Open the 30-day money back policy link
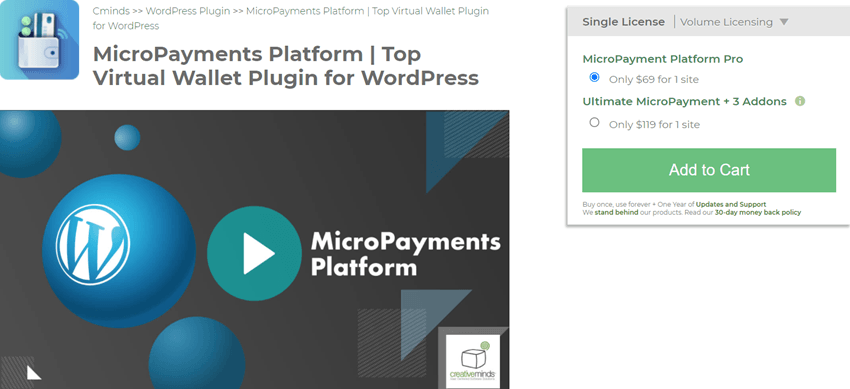Viewport: 850px width, 389px height. (x=758, y=212)
